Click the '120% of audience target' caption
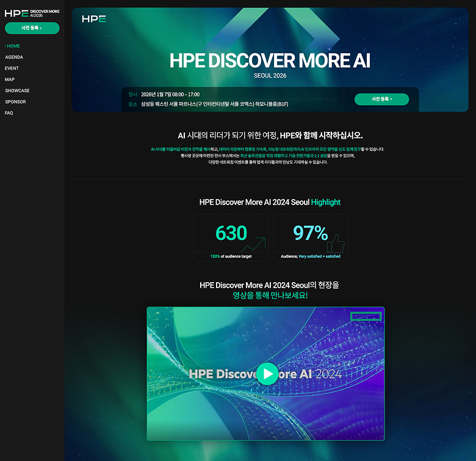This screenshot has height=461, width=476. 231,256
